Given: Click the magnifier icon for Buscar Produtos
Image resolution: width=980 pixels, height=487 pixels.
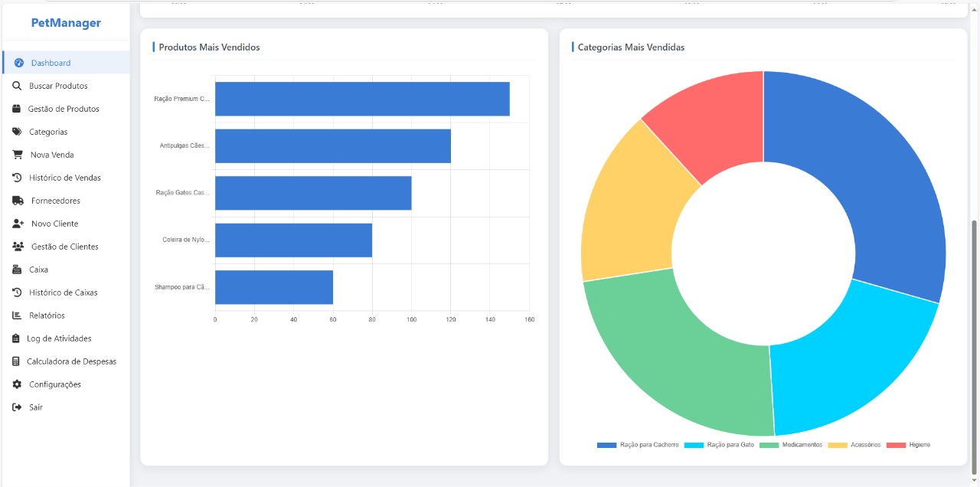Looking at the screenshot, I should (17, 86).
